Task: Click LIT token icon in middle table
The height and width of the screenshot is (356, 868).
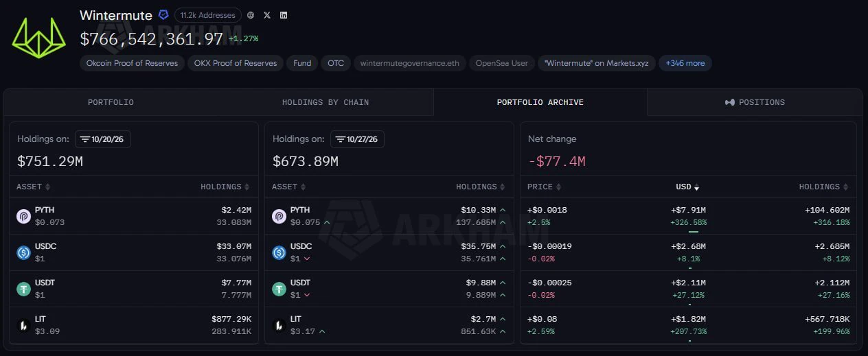Action: click(279, 325)
